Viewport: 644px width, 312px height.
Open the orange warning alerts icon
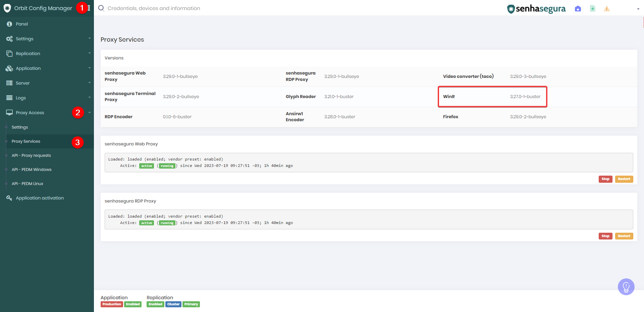point(607,9)
